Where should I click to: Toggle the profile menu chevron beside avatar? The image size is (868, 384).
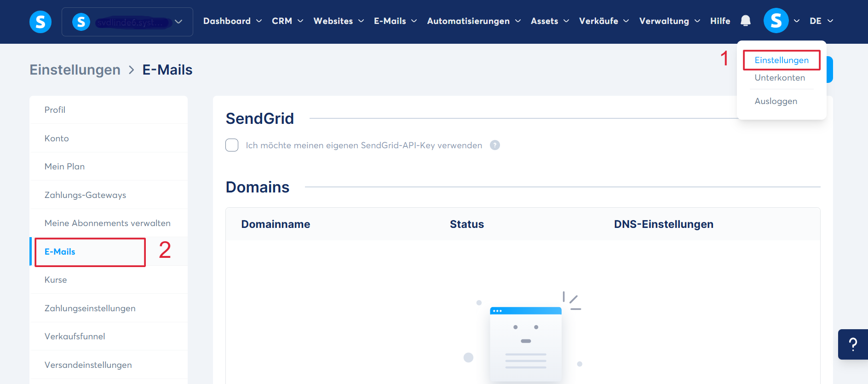pos(797,21)
